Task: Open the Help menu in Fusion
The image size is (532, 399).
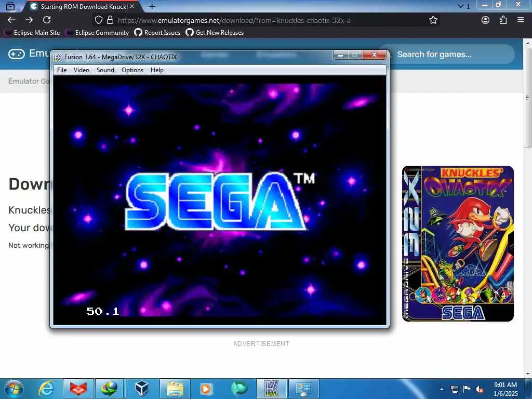Action: pos(157,70)
